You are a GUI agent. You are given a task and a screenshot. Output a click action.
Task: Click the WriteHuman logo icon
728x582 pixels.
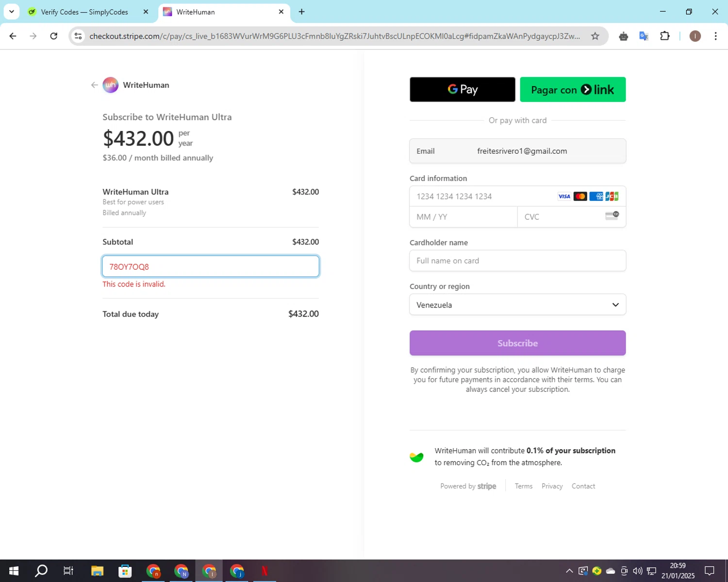click(x=111, y=85)
